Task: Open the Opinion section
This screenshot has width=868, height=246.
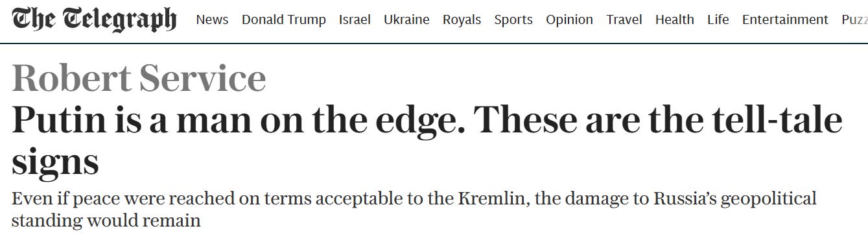Action: pos(569,19)
